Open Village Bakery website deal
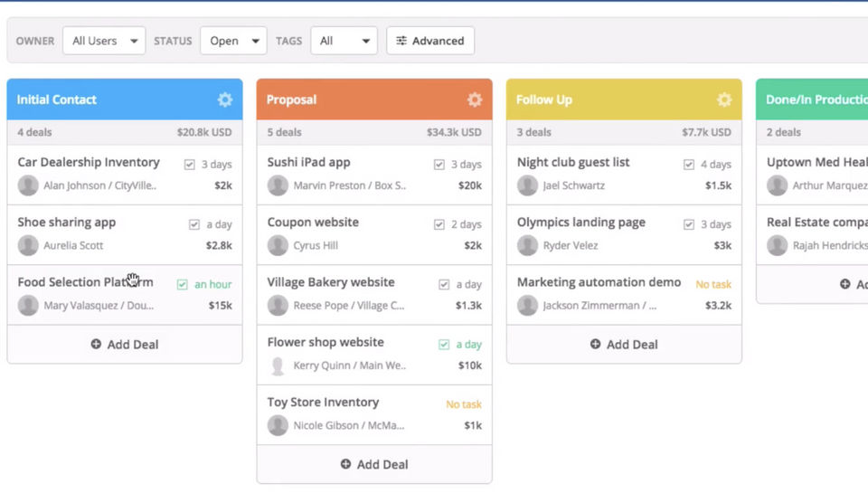868x503 pixels. (331, 282)
